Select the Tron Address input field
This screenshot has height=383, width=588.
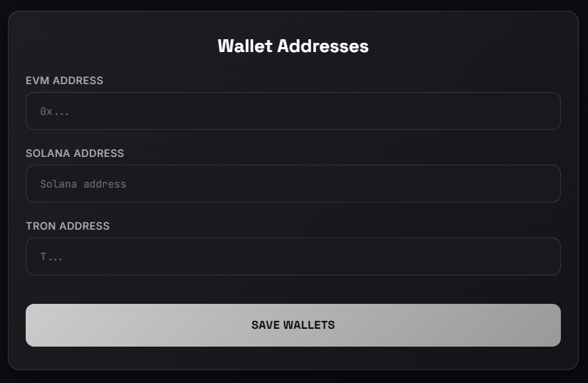[293, 257]
